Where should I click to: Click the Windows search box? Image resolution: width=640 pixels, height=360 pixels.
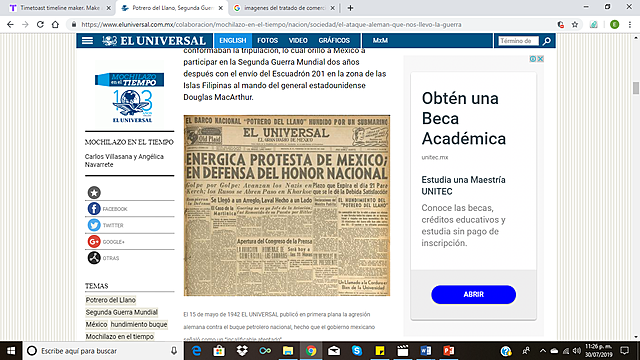pos(102,351)
